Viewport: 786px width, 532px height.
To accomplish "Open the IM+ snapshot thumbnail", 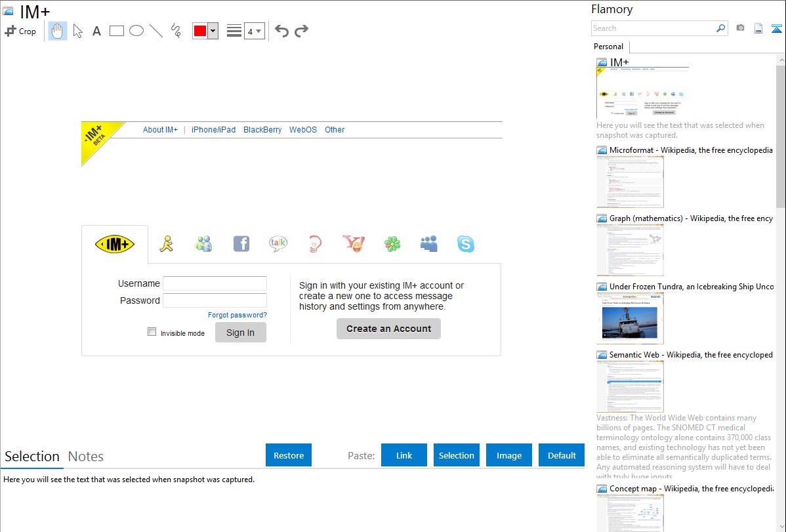I will 642,92.
